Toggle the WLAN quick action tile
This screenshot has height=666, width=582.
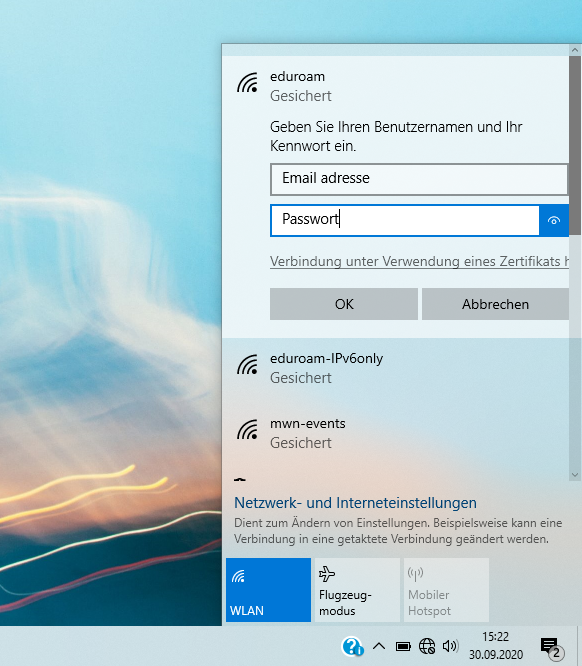[268, 590]
